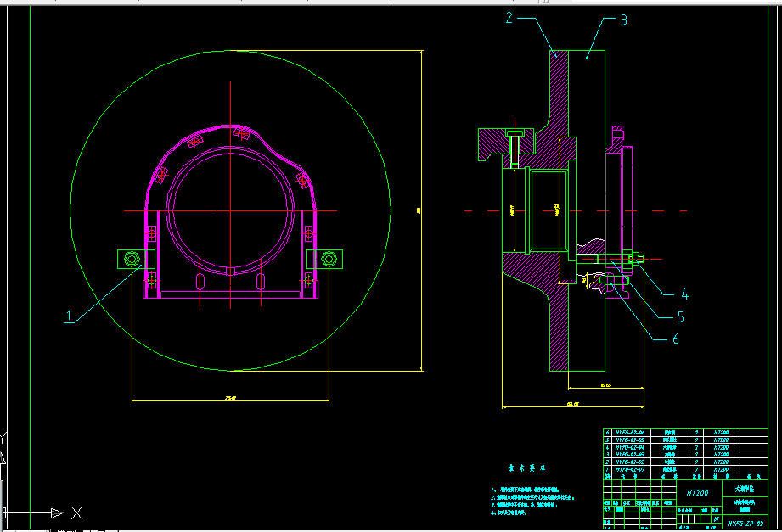
Task: Select callout number 6 beside the section view
Action: 676,339
